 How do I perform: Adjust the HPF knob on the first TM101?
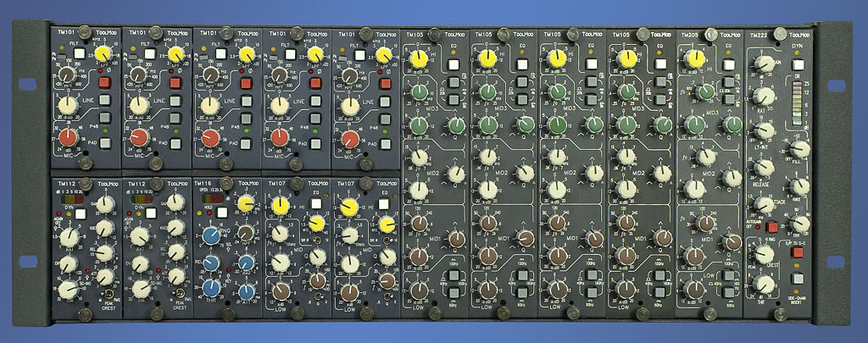tap(68, 75)
